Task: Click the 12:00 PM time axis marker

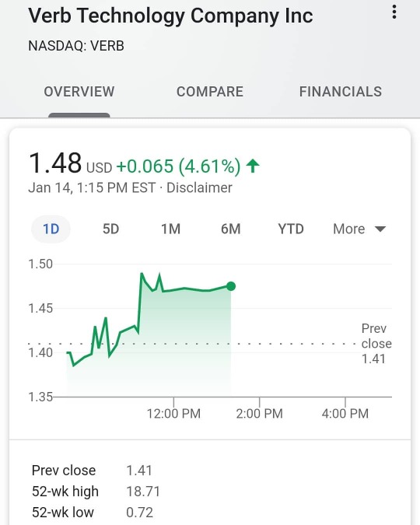Action: (173, 414)
